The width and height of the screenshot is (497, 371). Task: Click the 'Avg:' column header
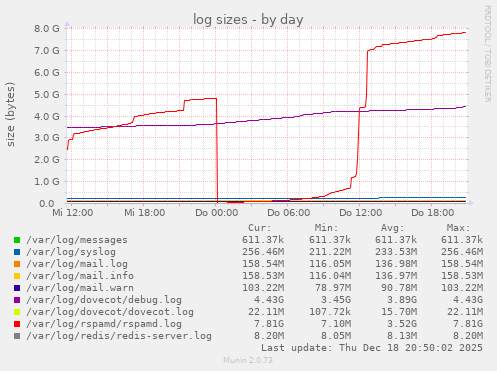click(x=392, y=228)
